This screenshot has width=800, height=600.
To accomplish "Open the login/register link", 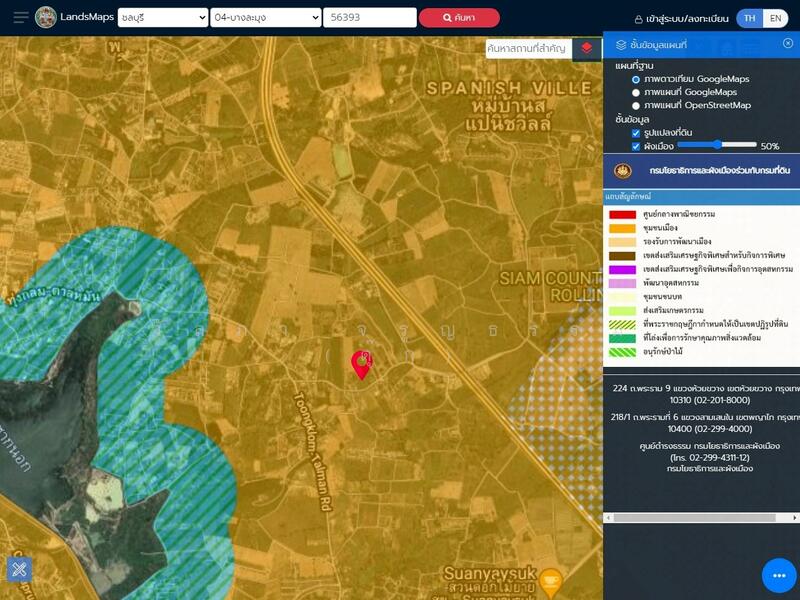I will click(681, 18).
